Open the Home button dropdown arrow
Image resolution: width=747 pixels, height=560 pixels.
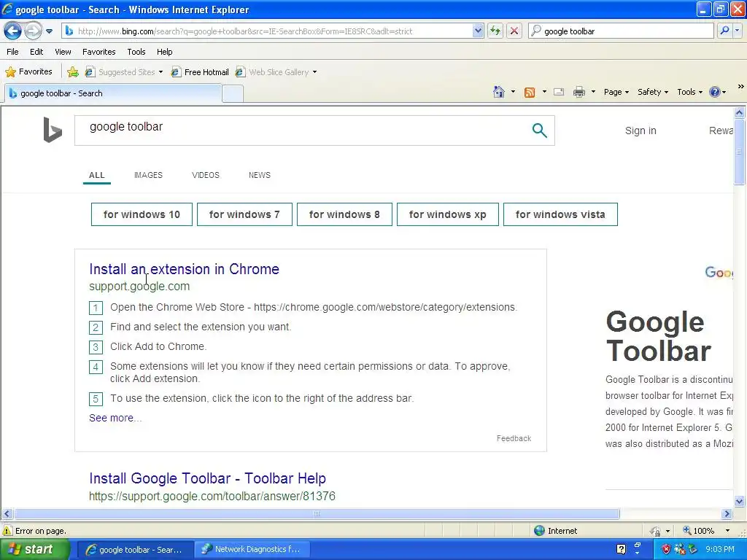513,92
